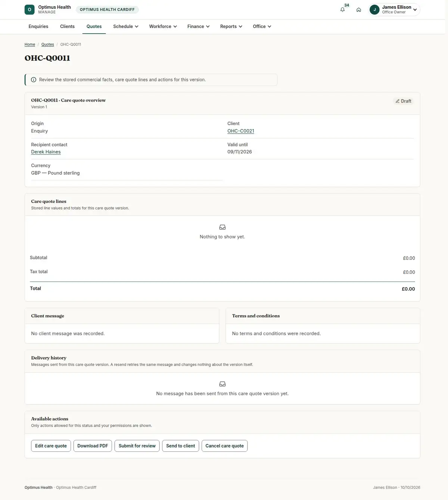Screen dimensions: 448x500
Task: Open the Office dropdown menu
Action: click(x=262, y=27)
